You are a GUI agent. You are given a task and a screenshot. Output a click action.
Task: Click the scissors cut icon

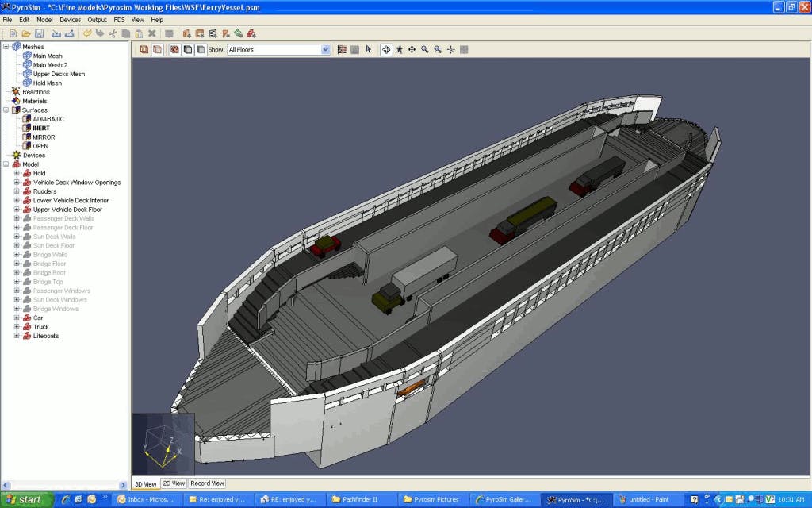click(113, 33)
